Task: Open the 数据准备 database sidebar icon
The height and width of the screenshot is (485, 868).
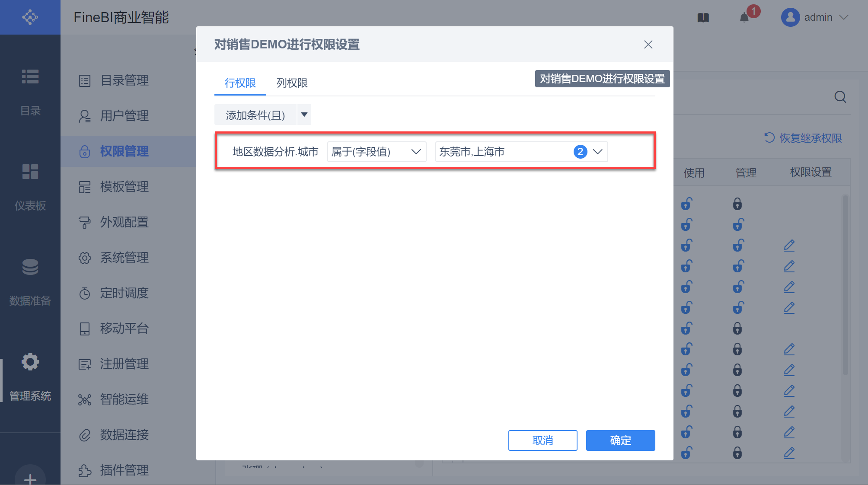Action: click(x=30, y=267)
